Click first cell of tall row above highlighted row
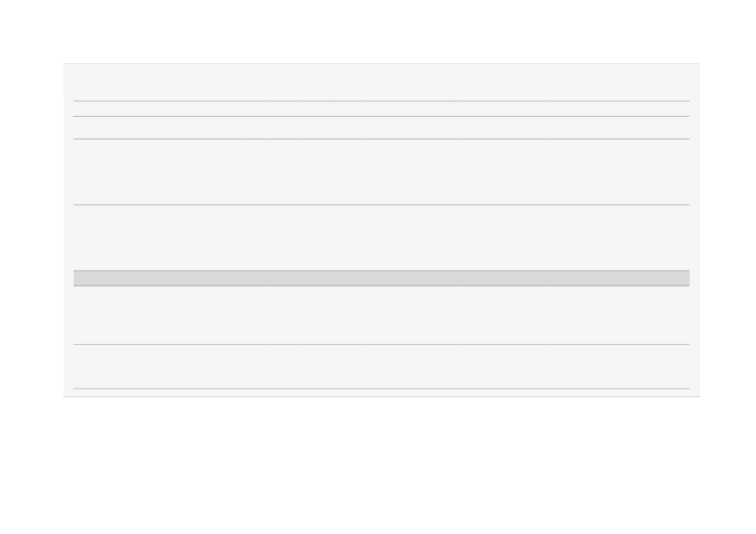Screen dimensions: 756x534 click(x=156, y=238)
